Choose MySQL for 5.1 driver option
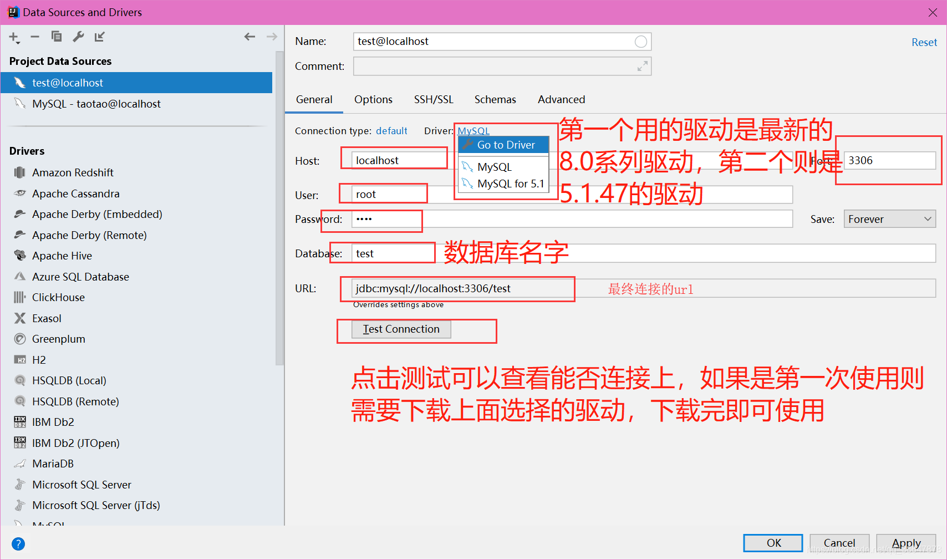This screenshot has width=947, height=560. click(x=503, y=184)
